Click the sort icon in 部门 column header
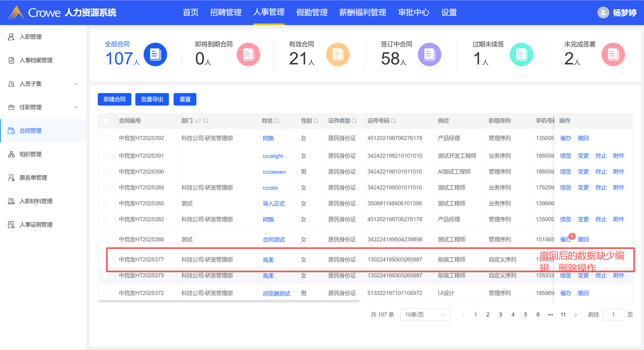This screenshot has width=644, height=350. click(x=198, y=121)
